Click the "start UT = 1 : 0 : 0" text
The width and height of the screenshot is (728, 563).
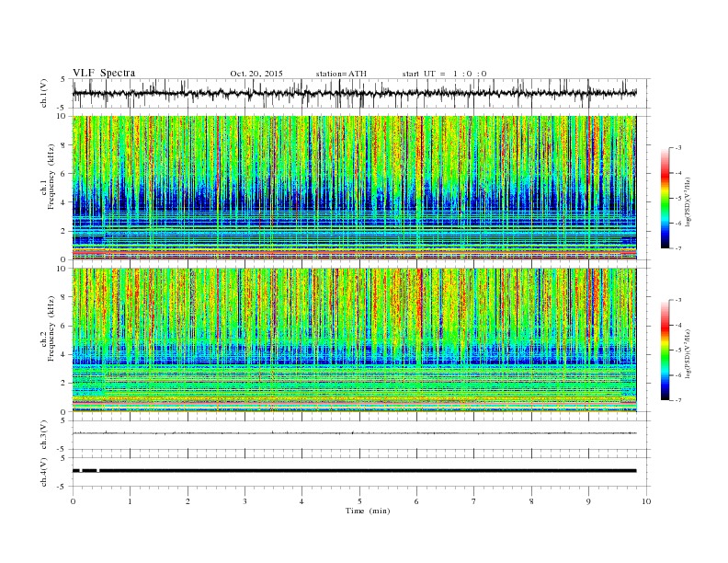[444, 74]
